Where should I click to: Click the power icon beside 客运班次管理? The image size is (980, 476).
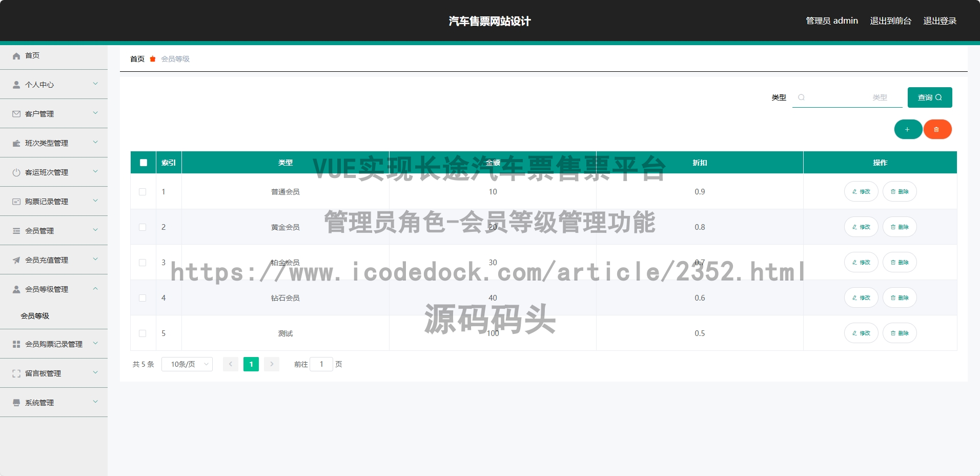(16, 172)
